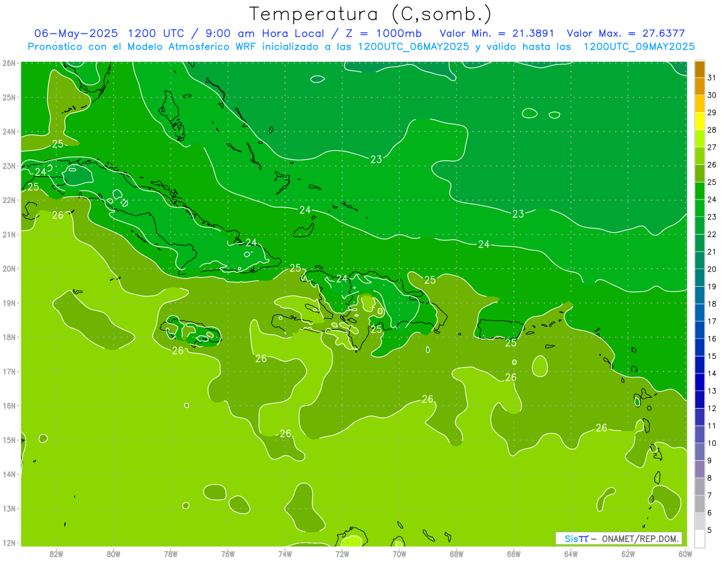Select the 16N latitude axis label

[9, 406]
